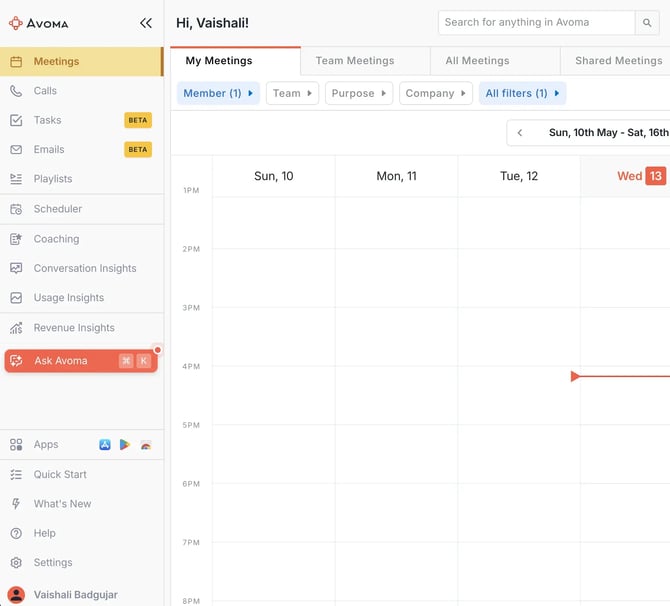Open Coaching icon in sidebar
670x606 pixels.
tap(16, 239)
